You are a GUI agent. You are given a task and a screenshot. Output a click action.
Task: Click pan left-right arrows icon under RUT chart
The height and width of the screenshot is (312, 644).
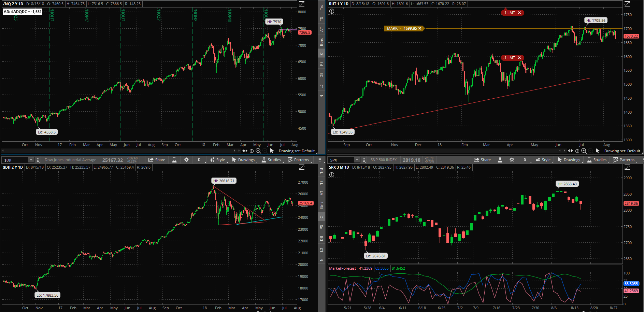[x=570, y=151]
